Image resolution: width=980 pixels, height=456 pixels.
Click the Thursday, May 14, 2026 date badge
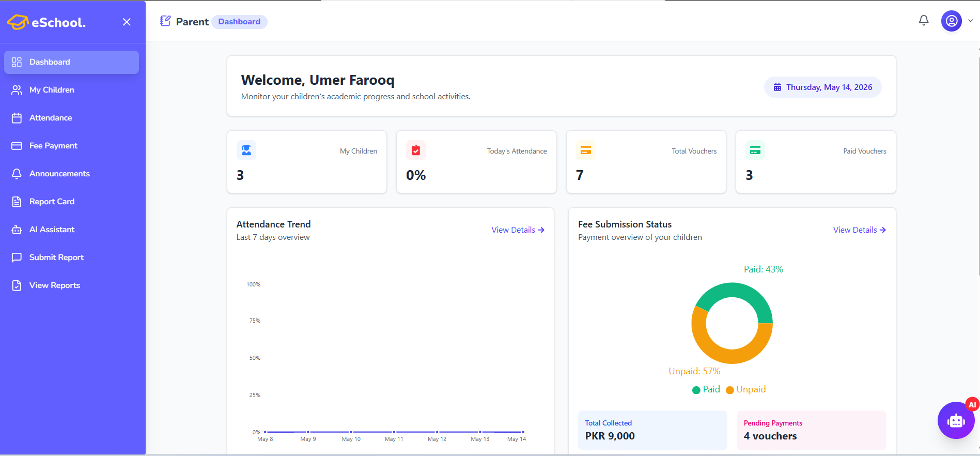click(823, 87)
